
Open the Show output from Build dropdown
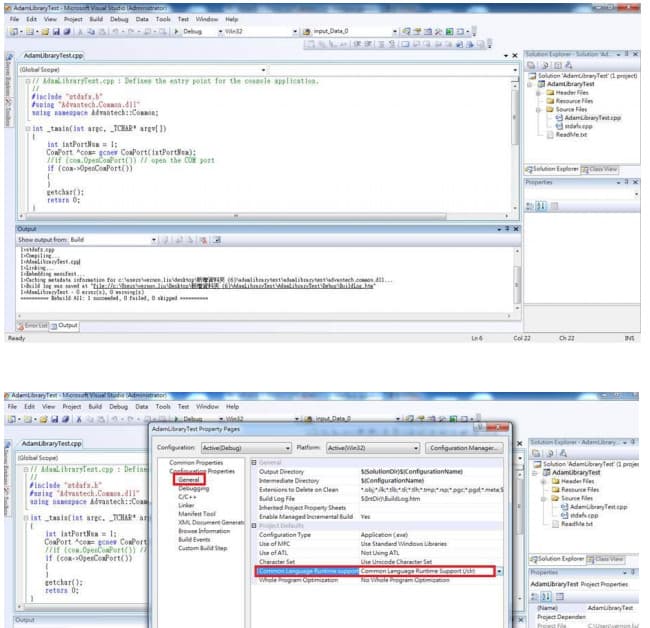pyautogui.click(x=153, y=240)
